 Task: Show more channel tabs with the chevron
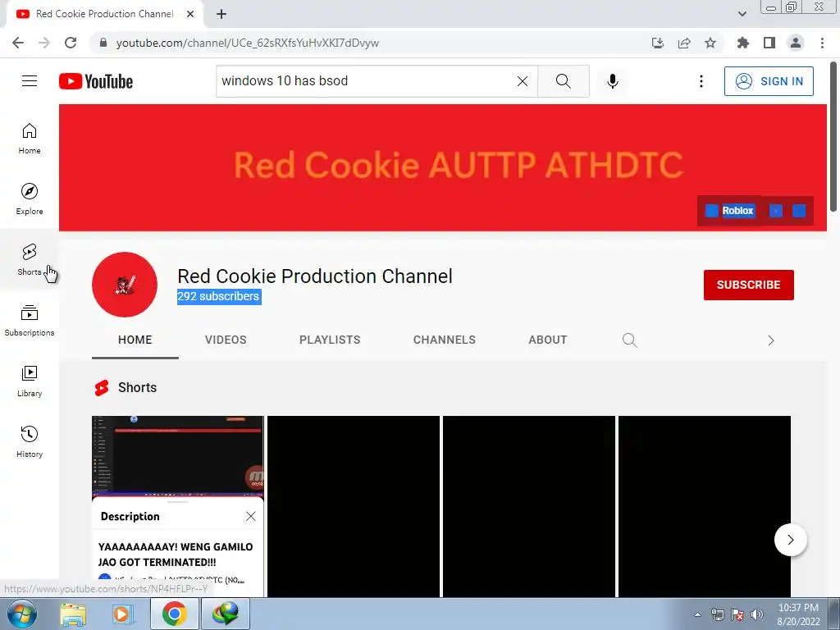click(770, 340)
